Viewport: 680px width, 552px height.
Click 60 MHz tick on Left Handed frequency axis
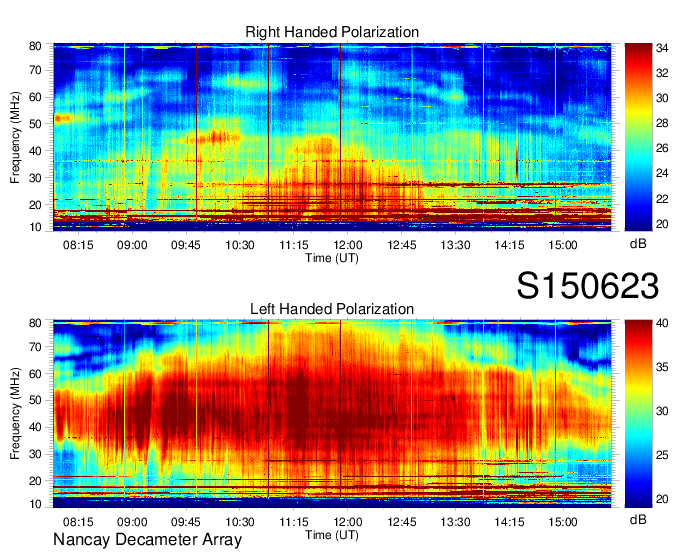pyautogui.click(x=35, y=374)
